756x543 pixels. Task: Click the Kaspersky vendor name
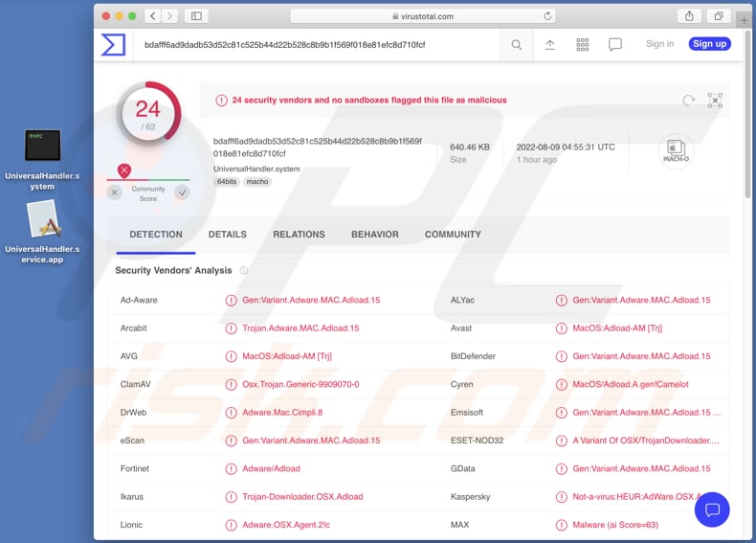click(x=470, y=497)
